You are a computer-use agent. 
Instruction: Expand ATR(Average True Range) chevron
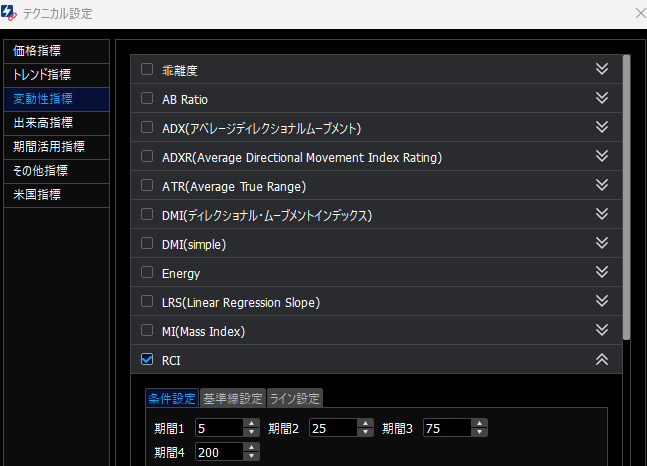(x=601, y=185)
